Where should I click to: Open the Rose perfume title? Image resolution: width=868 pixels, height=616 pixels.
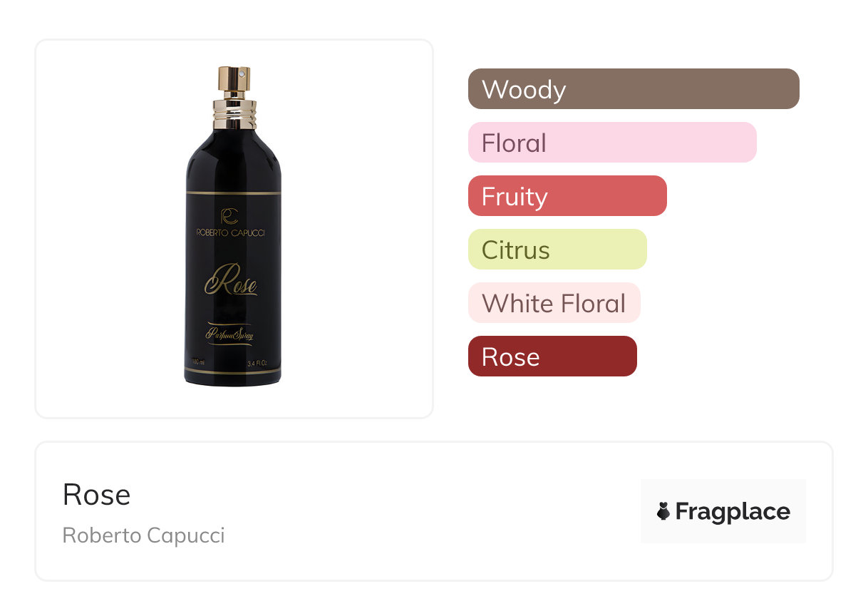[x=97, y=495]
